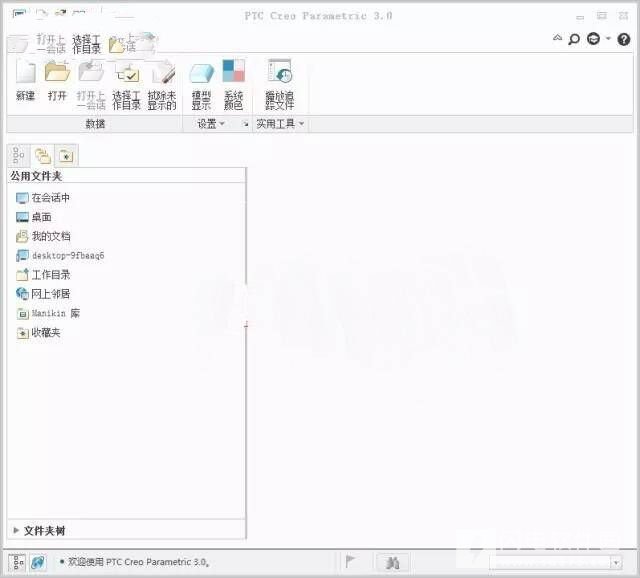The width and height of the screenshot is (640, 578).
Task: Click 拭除未显示的 erase button
Action: 162,85
